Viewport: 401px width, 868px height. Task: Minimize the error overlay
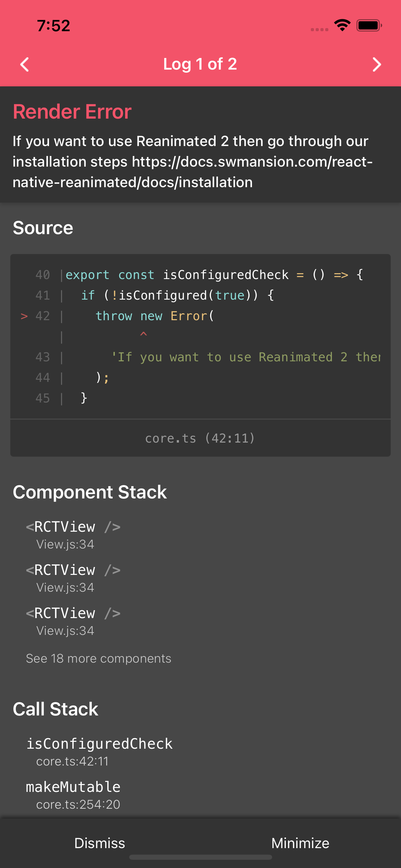pyautogui.click(x=300, y=843)
